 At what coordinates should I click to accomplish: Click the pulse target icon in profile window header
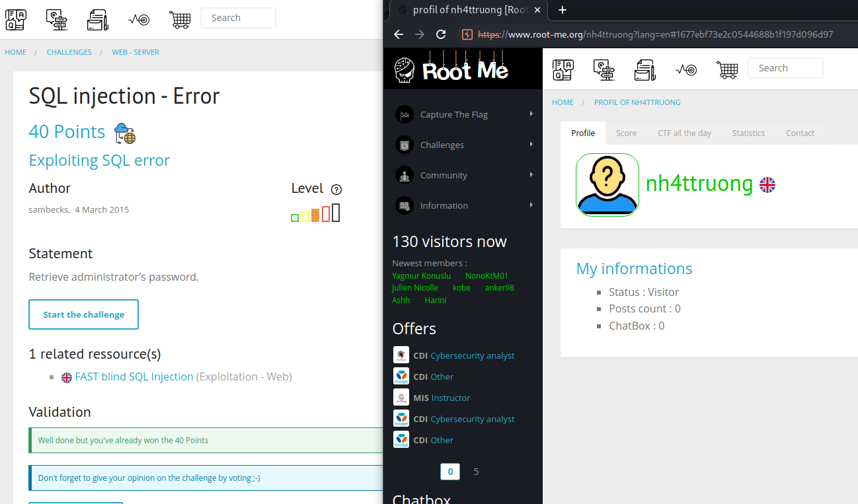click(686, 69)
